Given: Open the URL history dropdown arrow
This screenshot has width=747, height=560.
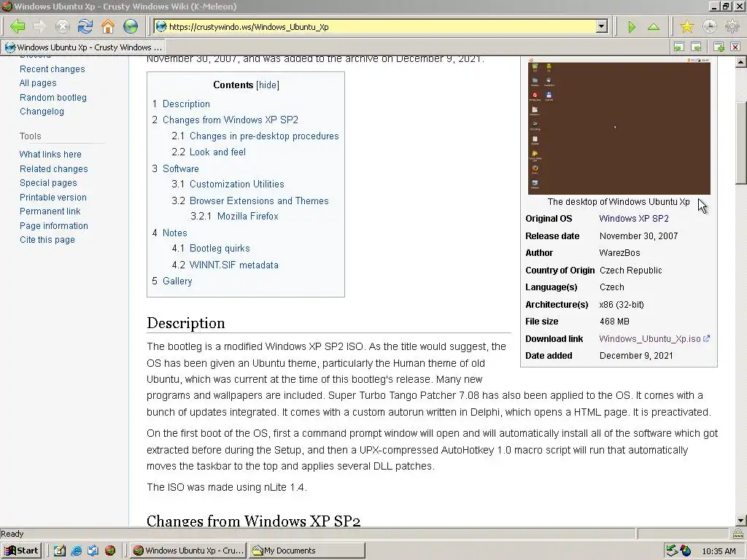Looking at the screenshot, I should [602, 27].
